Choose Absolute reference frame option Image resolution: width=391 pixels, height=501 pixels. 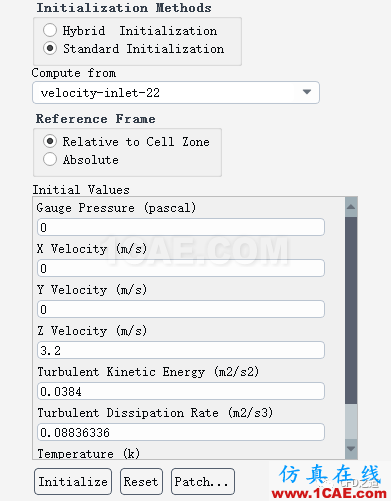coord(50,159)
